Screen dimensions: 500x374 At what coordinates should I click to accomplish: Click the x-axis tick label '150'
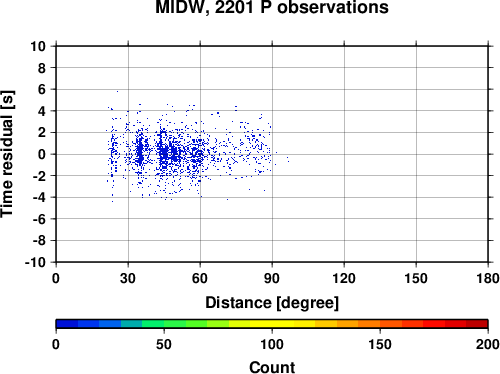click(416, 278)
